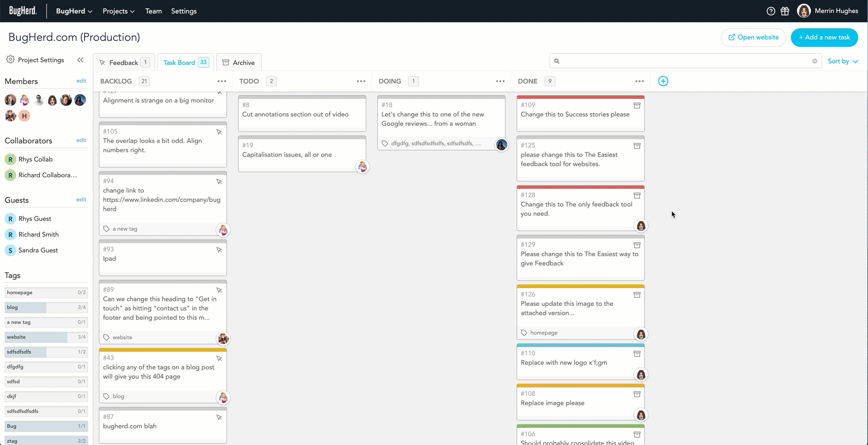The image size is (868, 445).
Task: Click the task search input field
Action: [685, 61]
